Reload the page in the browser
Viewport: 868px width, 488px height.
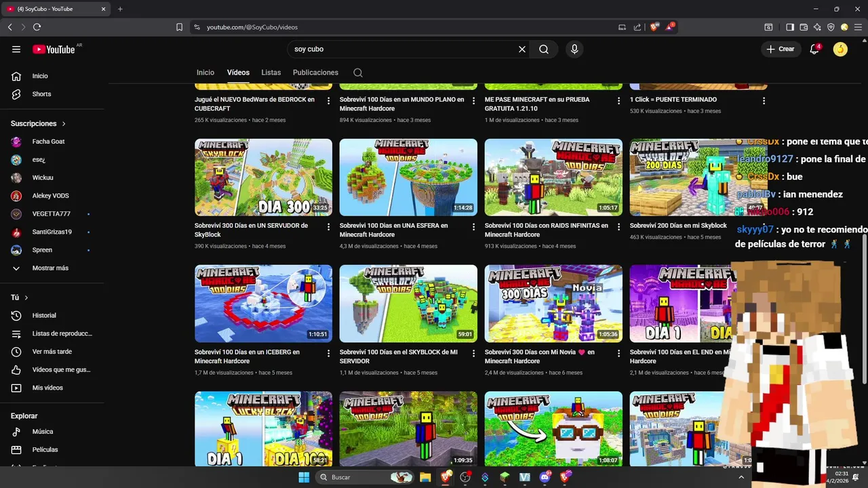(37, 27)
